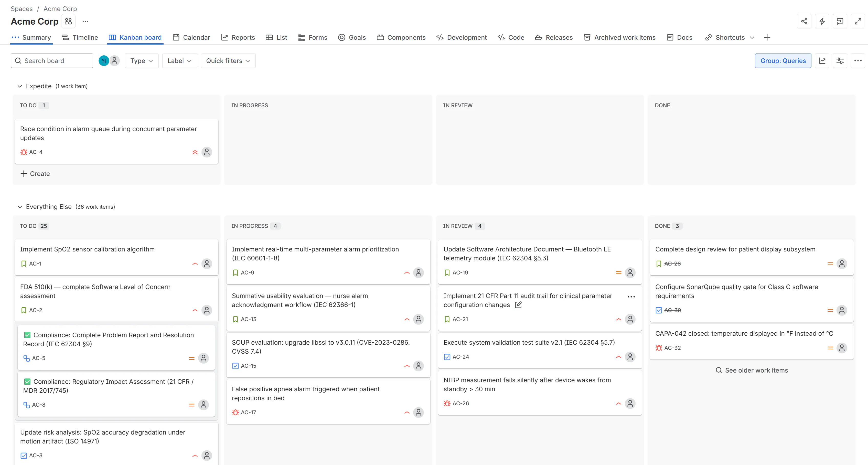Click the task checkbox icon on AC-24
The width and height of the screenshot is (868, 465).
pyautogui.click(x=447, y=357)
